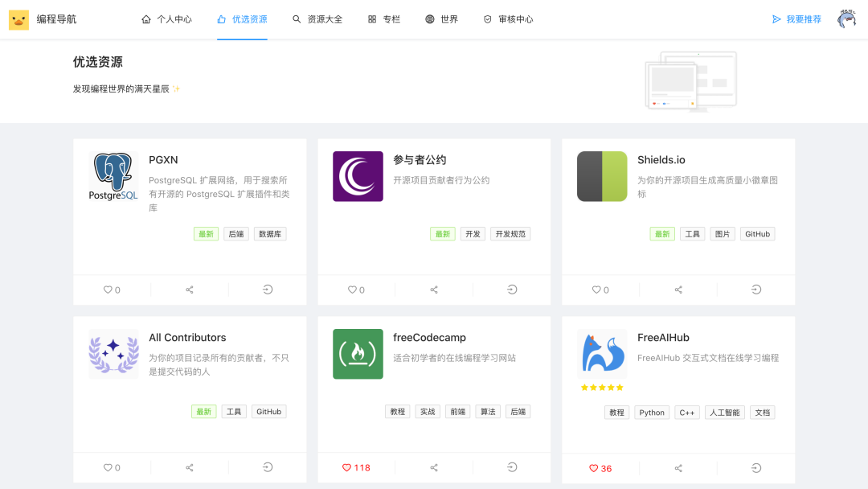This screenshot has width=868, height=489.
Task: Click the 我要推荐 button
Action: pos(796,19)
